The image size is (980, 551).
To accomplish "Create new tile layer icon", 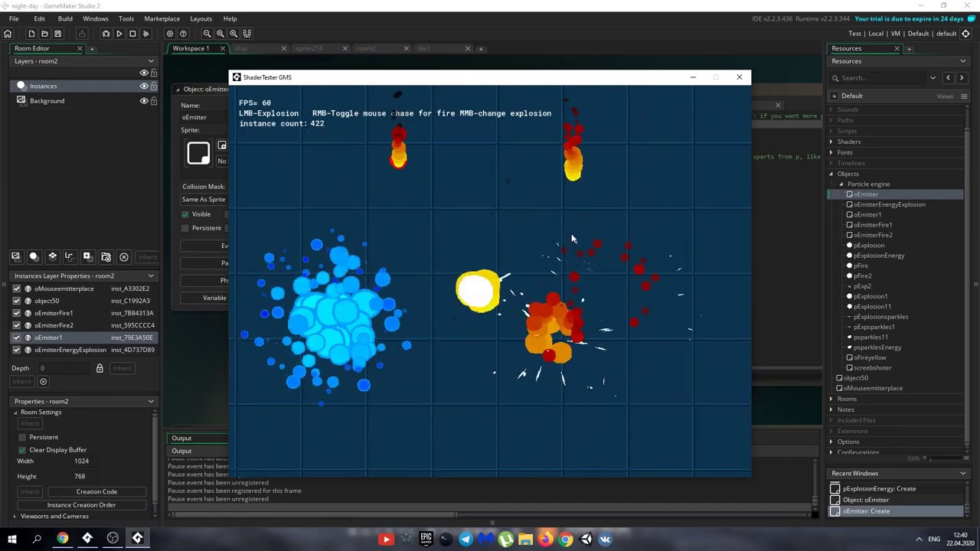I will (52, 257).
